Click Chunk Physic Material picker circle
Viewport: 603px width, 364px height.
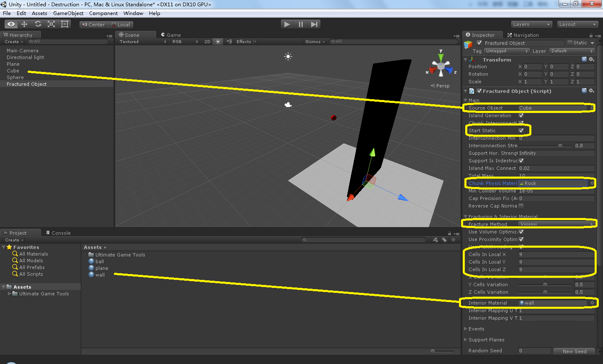592,183
